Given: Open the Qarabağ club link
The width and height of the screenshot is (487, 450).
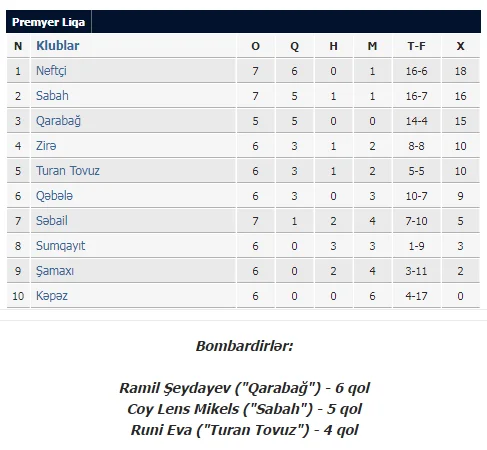Looking at the screenshot, I should 58,121.
